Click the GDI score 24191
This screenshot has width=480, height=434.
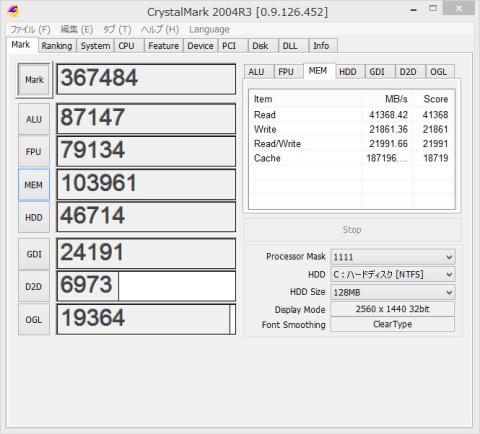[146, 254]
